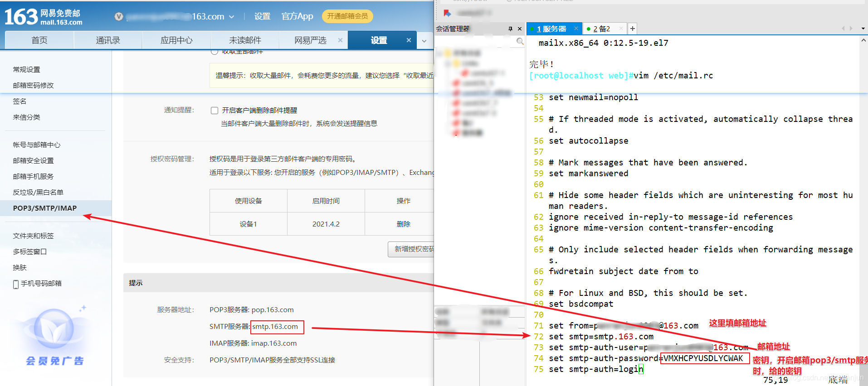Screen dimensions: 868x386
Task: Close the 设置 mail tab
Action: pyautogui.click(x=409, y=40)
